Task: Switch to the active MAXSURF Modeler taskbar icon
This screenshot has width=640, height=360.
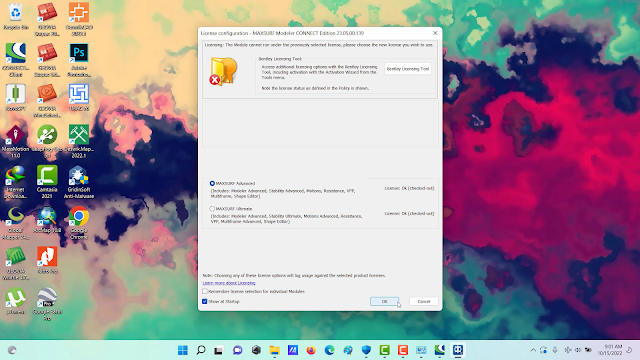Action: [458, 350]
